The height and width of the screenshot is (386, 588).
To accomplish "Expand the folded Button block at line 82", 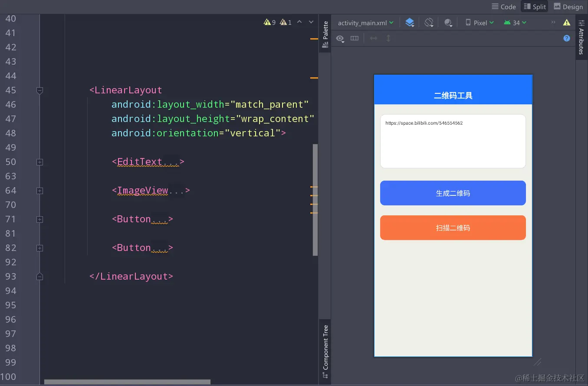I will click(40, 248).
